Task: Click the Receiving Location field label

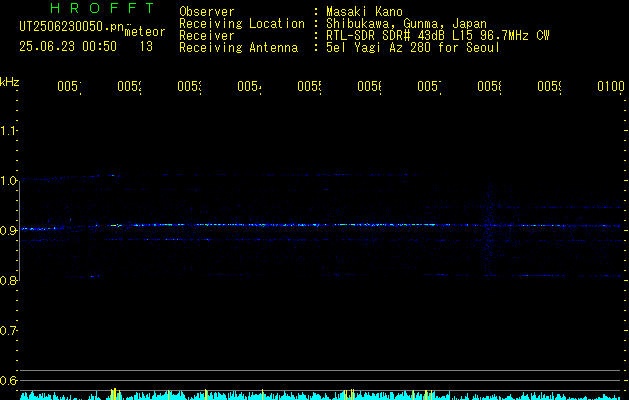Action: (242, 24)
